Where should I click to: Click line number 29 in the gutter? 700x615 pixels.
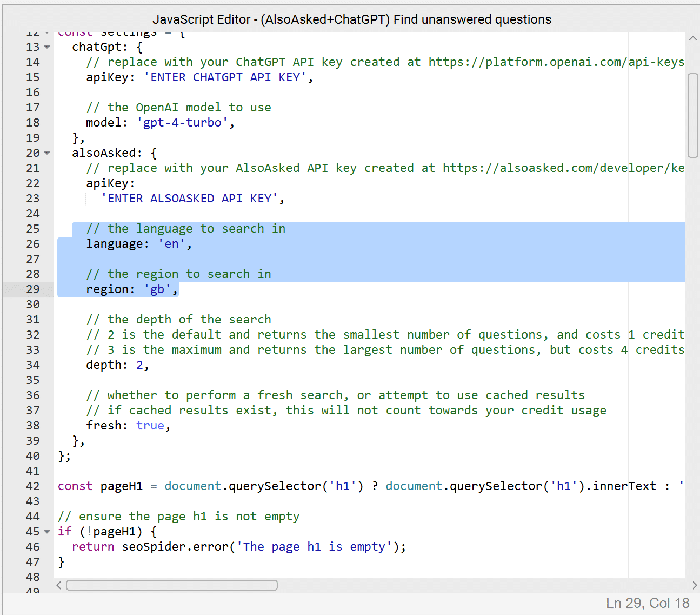[x=32, y=289]
